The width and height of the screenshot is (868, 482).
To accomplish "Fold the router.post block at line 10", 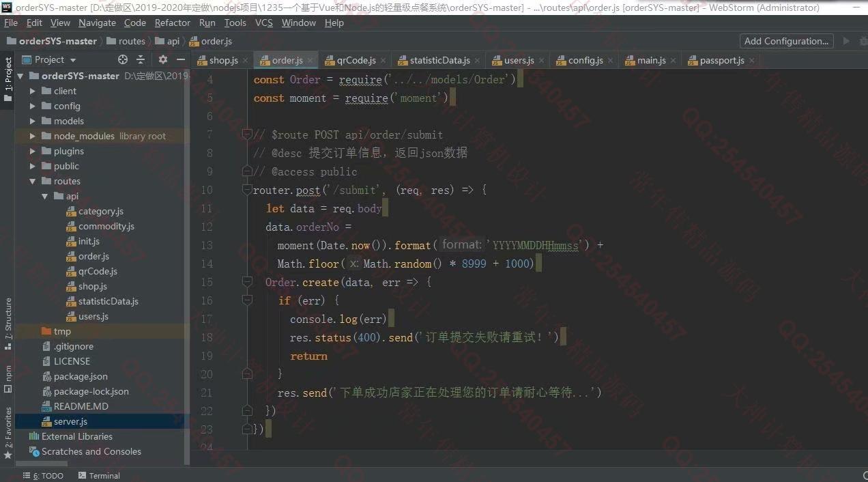I will 248,190.
